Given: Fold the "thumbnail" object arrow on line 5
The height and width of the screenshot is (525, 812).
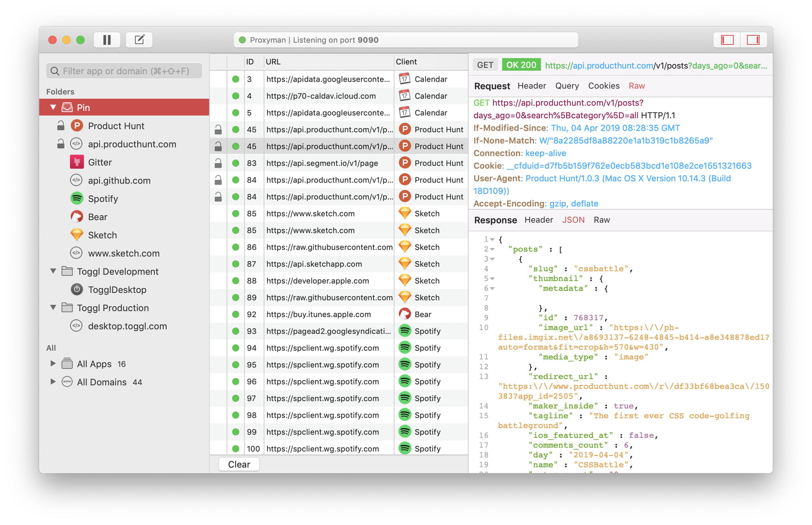Looking at the screenshot, I should (492, 279).
